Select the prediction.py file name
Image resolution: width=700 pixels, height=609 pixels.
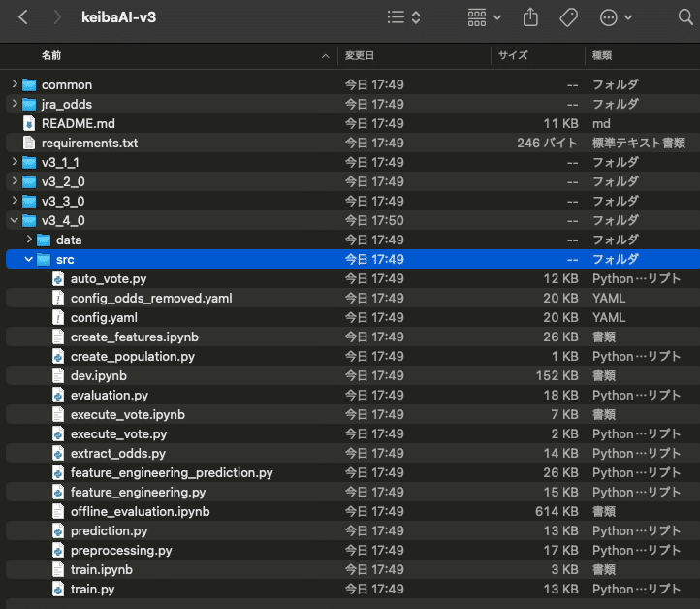click(x=109, y=530)
